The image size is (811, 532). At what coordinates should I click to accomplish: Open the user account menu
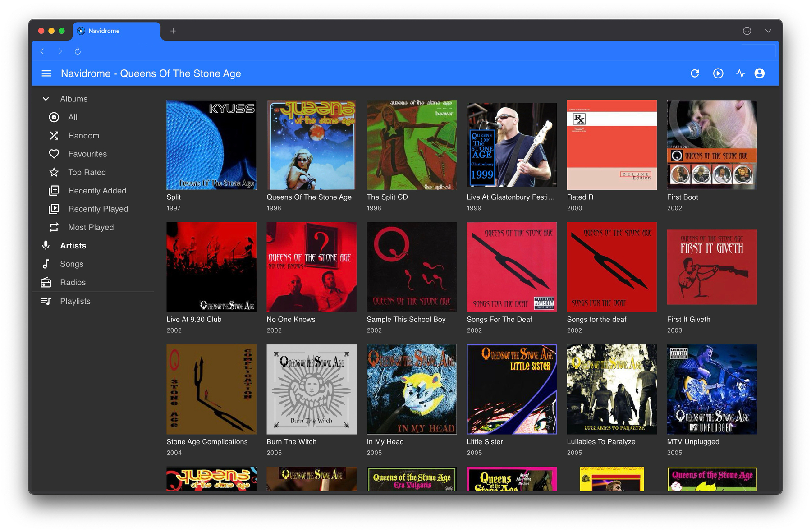pos(759,73)
